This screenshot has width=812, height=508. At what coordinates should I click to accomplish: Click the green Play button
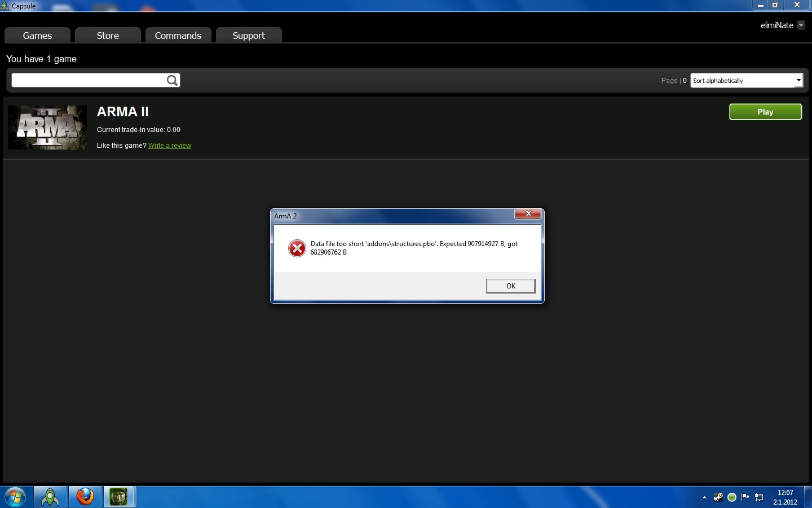click(x=765, y=112)
